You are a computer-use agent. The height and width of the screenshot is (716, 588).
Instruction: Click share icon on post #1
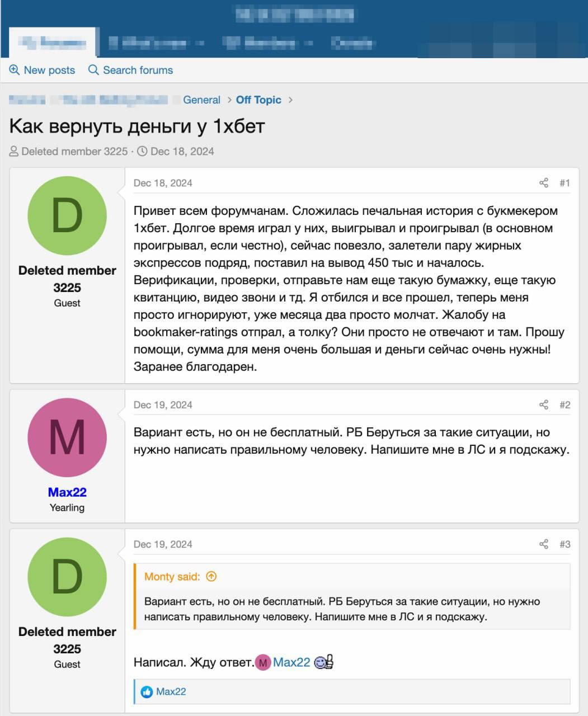543,183
